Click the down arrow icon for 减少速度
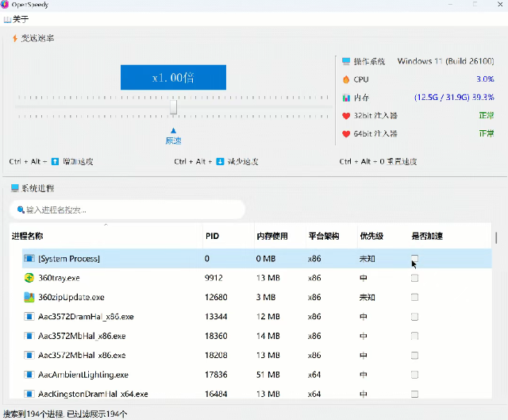The width and height of the screenshot is (508, 420). [x=220, y=161]
